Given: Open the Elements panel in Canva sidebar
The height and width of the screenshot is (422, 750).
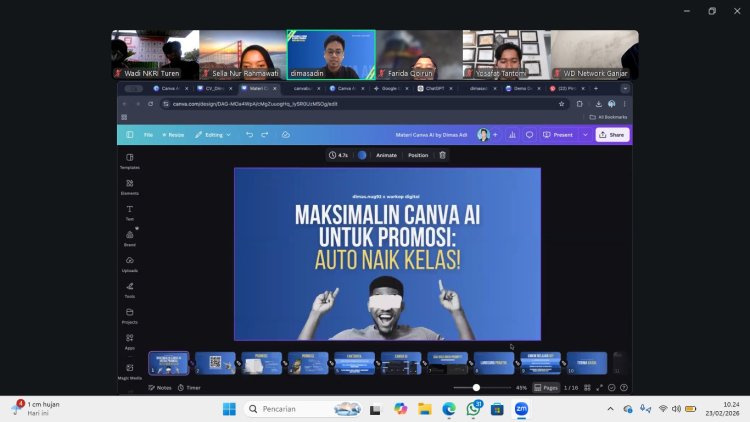Looking at the screenshot, I should (130, 187).
